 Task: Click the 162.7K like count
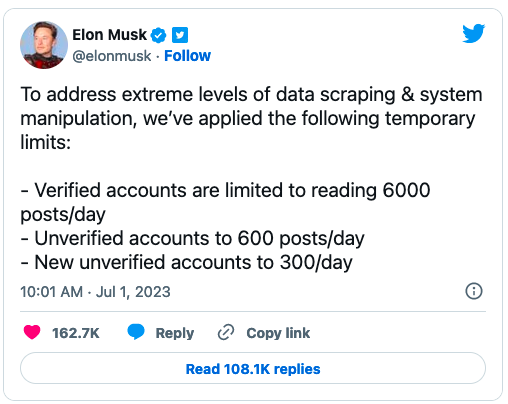point(76,333)
